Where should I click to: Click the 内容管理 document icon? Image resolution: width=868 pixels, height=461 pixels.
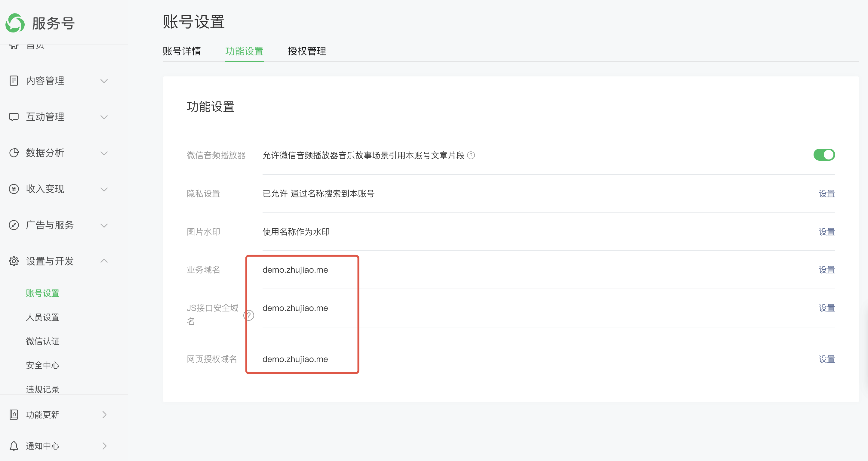(x=14, y=81)
